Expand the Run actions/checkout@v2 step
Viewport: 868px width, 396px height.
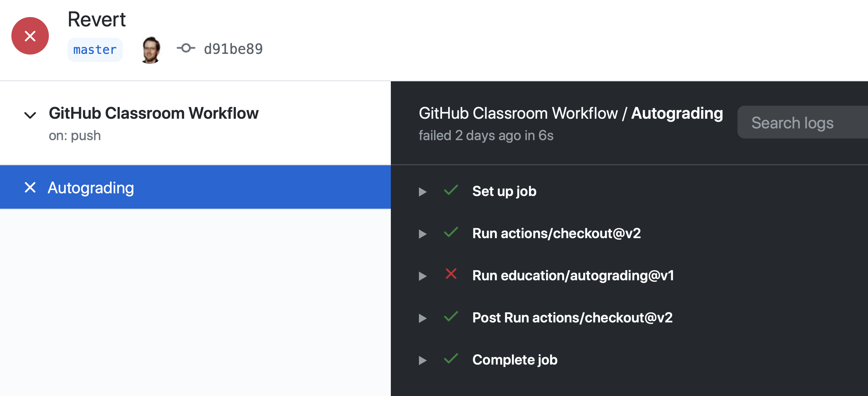[423, 234]
